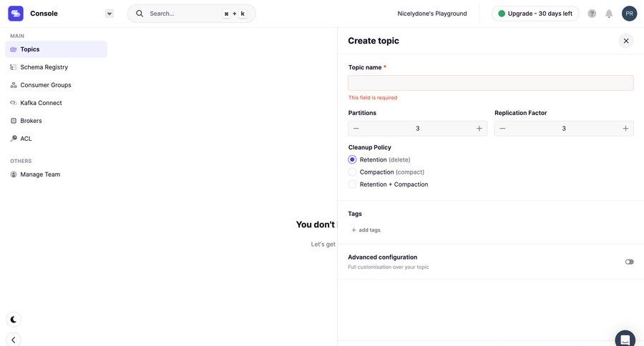Click the Create topic heading
Screen dimensions: 644x346
tap(374, 41)
